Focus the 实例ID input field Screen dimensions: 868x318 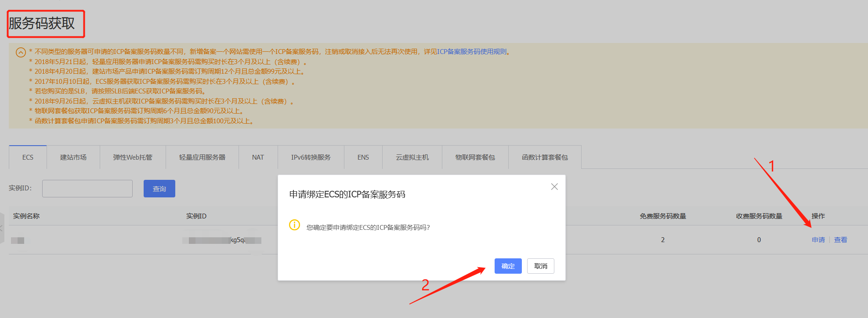coord(87,189)
